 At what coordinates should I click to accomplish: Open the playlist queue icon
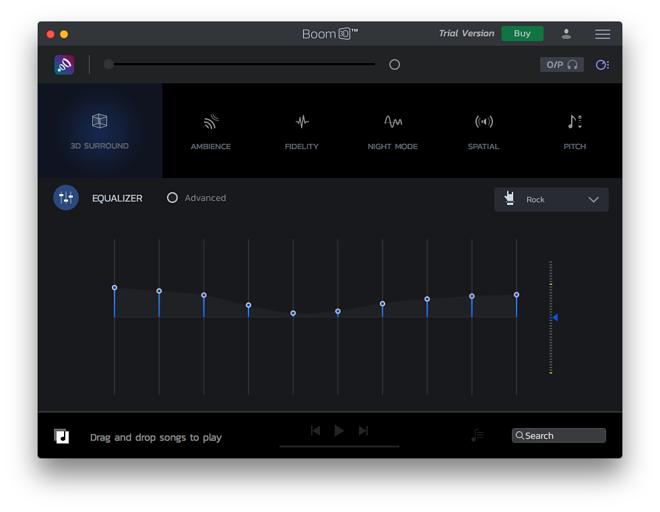click(478, 435)
